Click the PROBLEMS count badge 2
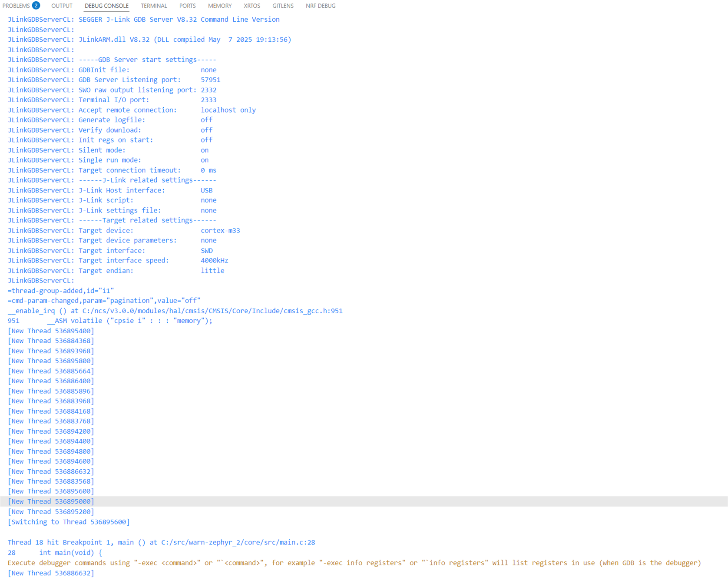This screenshot has width=728, height=584. (36, 6)
